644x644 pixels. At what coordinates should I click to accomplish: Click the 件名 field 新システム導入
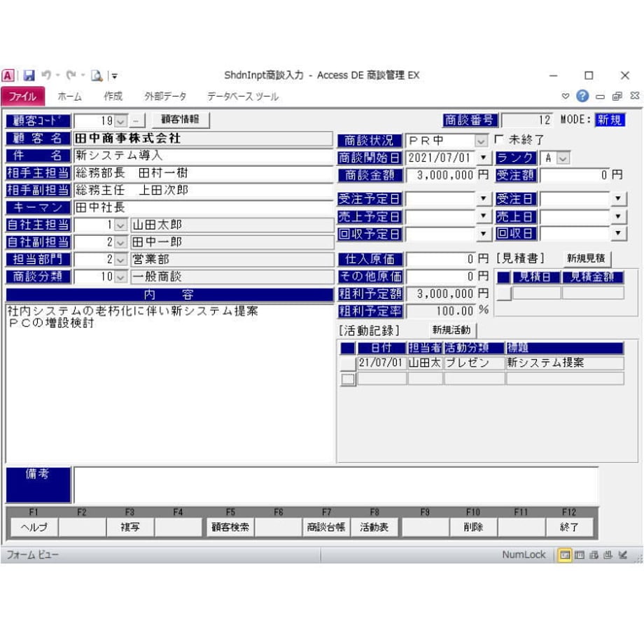pyautogui.click(x=203, y=155)
